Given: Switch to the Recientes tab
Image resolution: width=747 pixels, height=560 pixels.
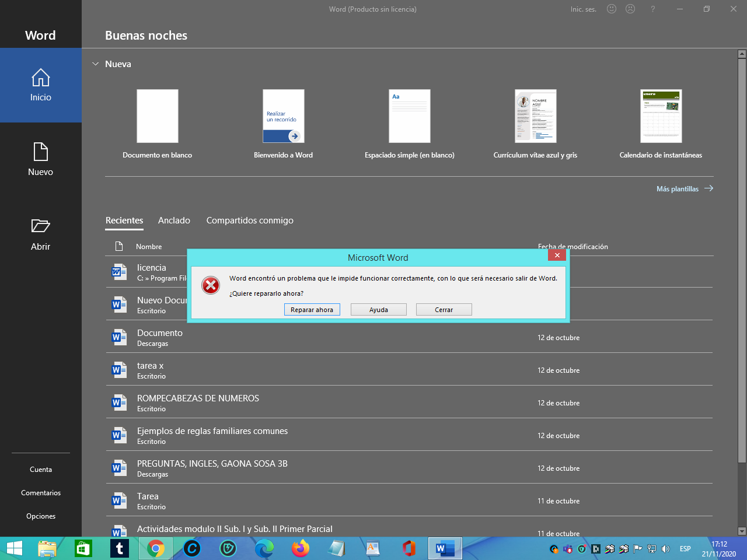Looking at the screenshot, I should pyautogui.click(x=124, y=220).
